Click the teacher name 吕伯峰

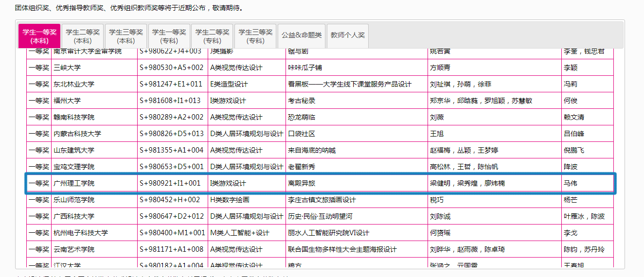click(x=573, y=134)
